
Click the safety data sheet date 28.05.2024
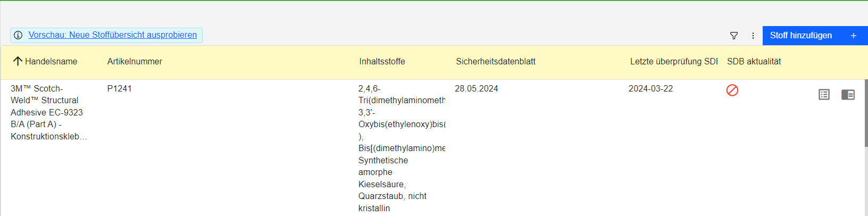click(x=477, y=89)
